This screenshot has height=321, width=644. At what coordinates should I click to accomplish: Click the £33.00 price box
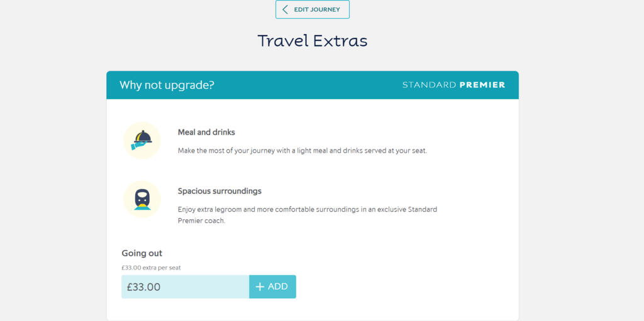point(185,286)
